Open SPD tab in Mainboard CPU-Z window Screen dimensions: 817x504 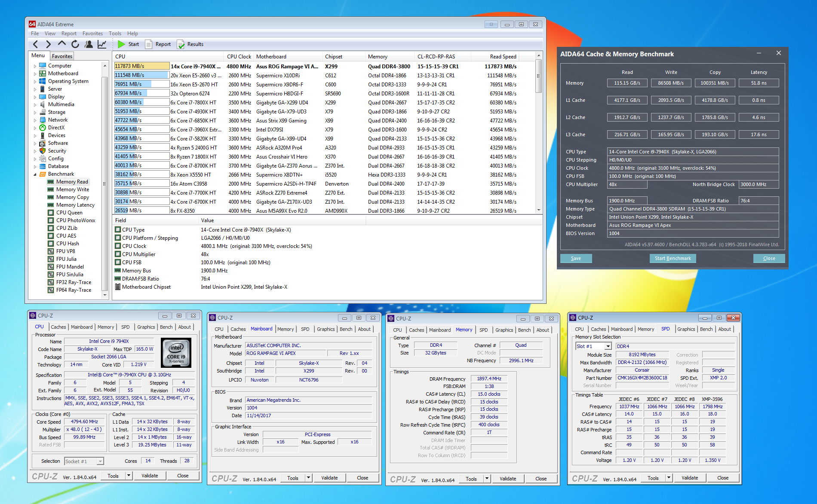click(x=305, y=329)
